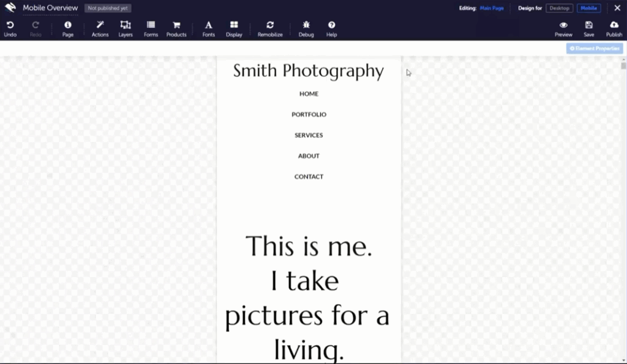The image size is (627, 364).
Task: Open the Debug bug icon
Action: point(306,25)
